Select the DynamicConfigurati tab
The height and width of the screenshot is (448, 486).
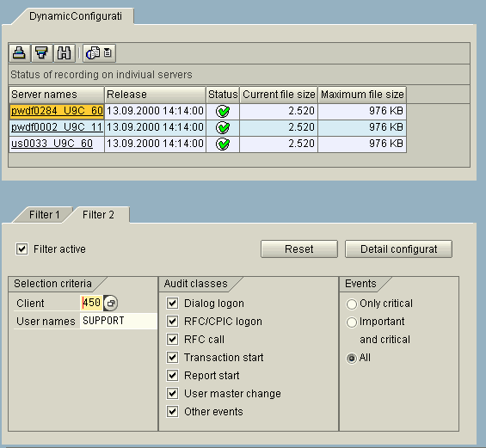pos(76,16)
